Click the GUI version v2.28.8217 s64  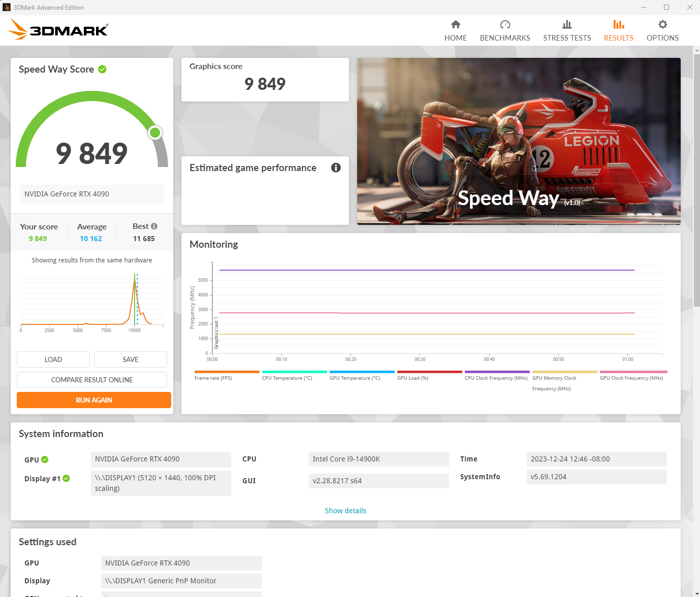point(379,481)
